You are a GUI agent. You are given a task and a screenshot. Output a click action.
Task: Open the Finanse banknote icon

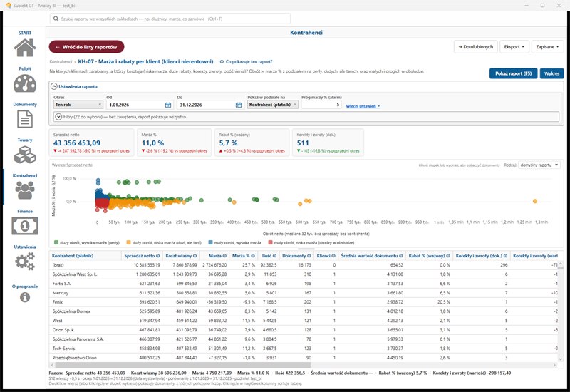tap(25, 226)
